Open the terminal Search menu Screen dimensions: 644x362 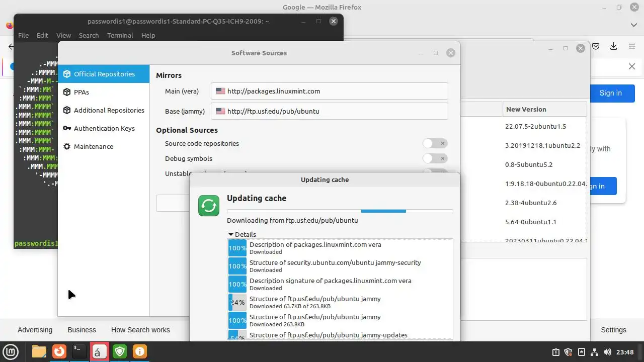coord(89,35)
